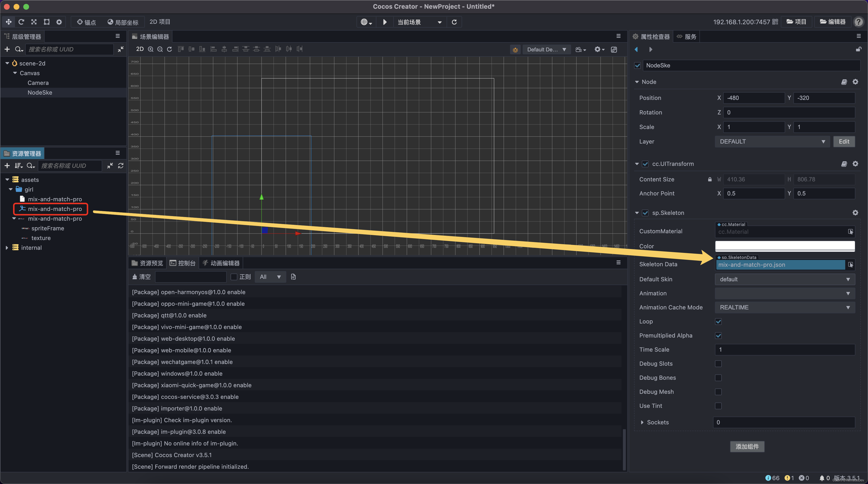Screen dimensions: 868x484
Task: Enable the Debug Bones checkbox
Action: (718, 378)
